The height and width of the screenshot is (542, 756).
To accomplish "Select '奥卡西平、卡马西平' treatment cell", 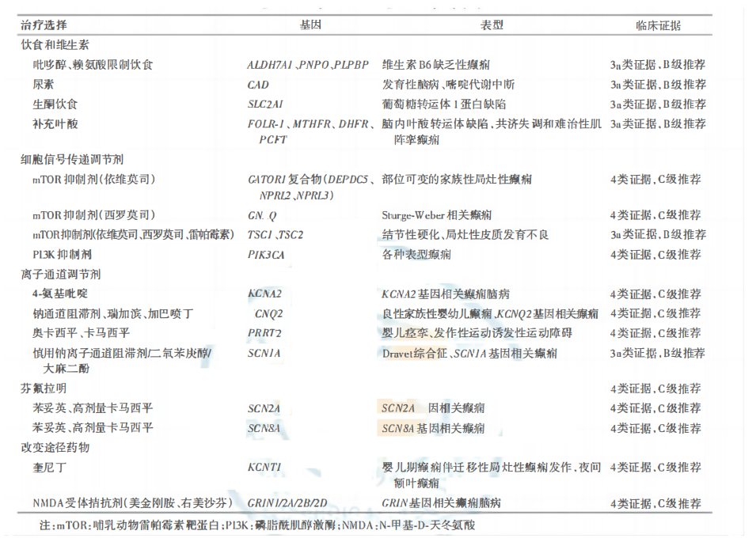I will pyautogui.click(x=81, y=333).
